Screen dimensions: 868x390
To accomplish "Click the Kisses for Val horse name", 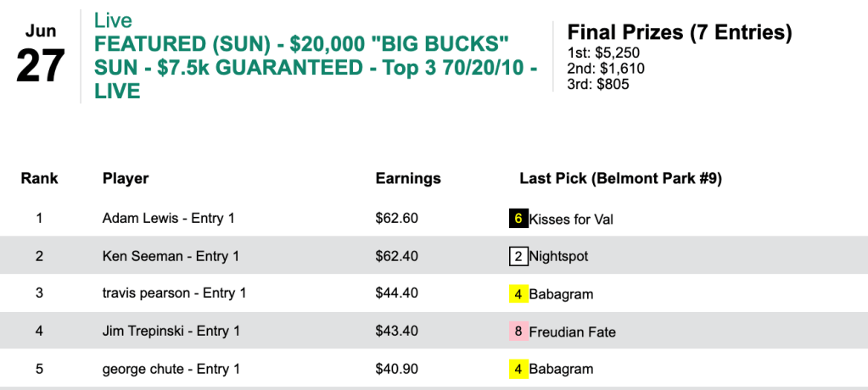I will pyautogui.click(x=571, y=219).
